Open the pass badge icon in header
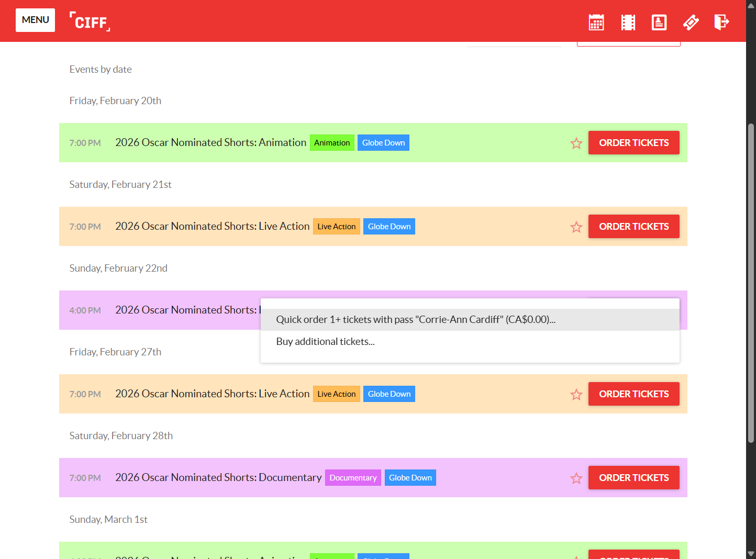The width and height of the screenshot is (756, 559). pyautogui.click(x=659, y=22)
